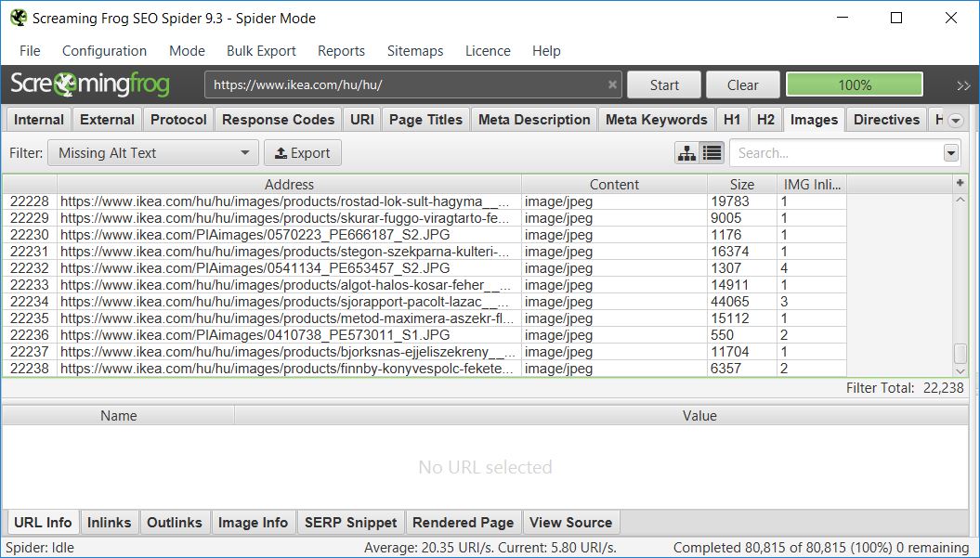Viewport: 980px width, 558px height.
Task: Open the Sitemaps menu
Action: 415,51
